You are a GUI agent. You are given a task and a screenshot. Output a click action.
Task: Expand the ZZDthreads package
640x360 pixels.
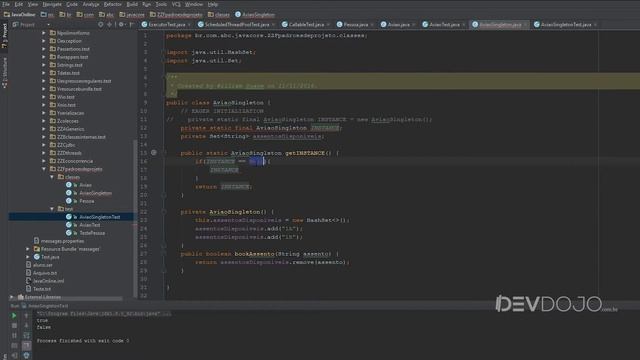[x=44, y=153]
